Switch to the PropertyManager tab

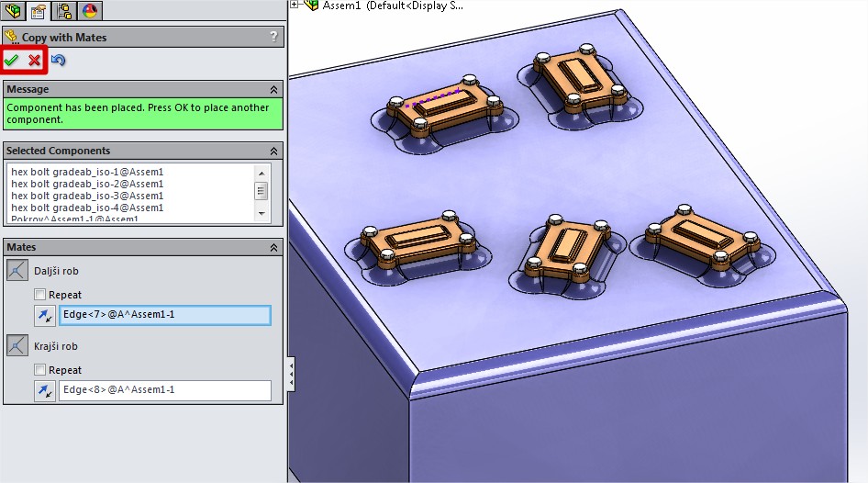[39, 10]
